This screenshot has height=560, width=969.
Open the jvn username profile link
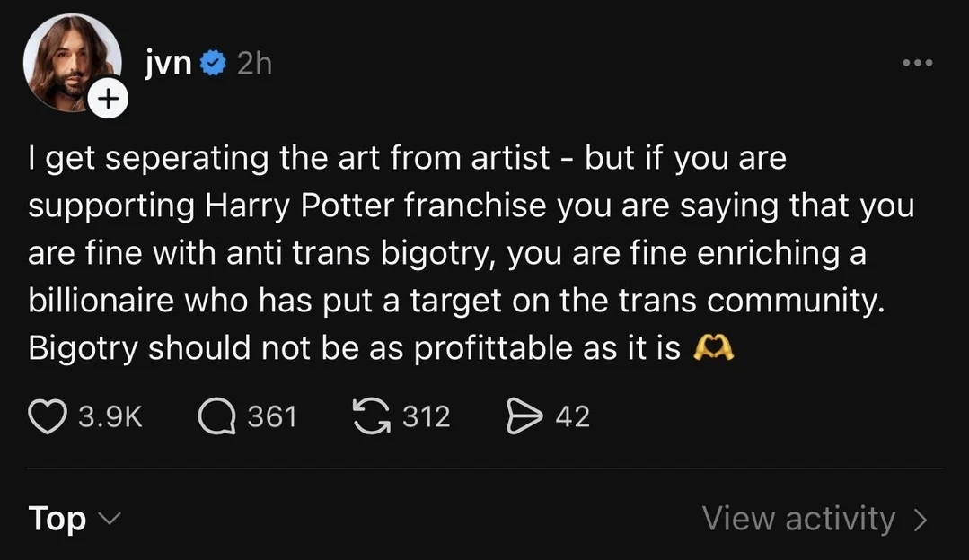(x=166, y=64)
